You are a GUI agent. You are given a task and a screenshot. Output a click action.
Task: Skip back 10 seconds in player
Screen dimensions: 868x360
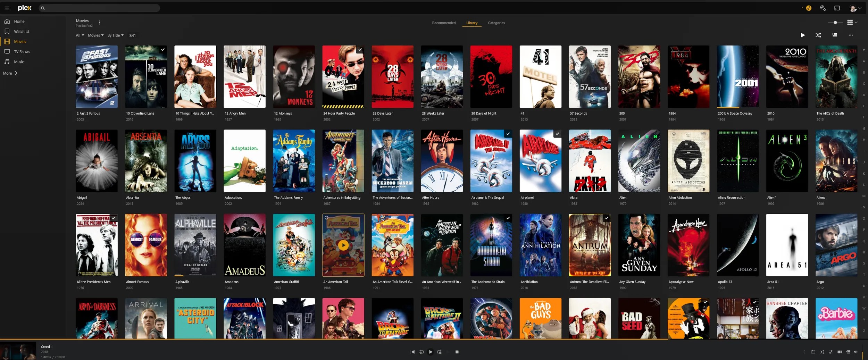422,352
